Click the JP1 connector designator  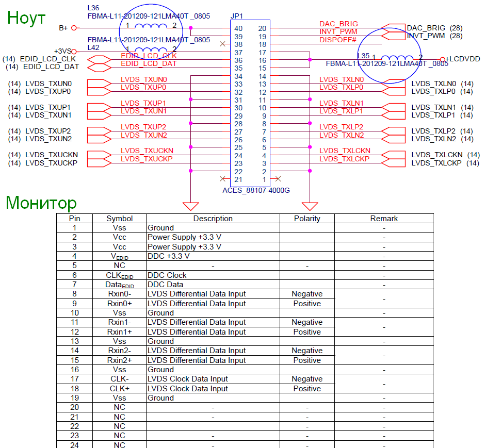(x=237, y=16)
